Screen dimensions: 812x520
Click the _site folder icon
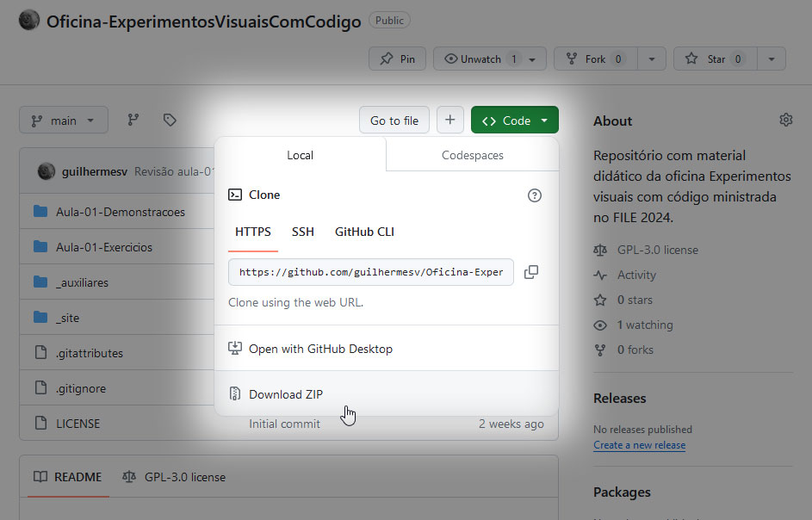(40, 317)
